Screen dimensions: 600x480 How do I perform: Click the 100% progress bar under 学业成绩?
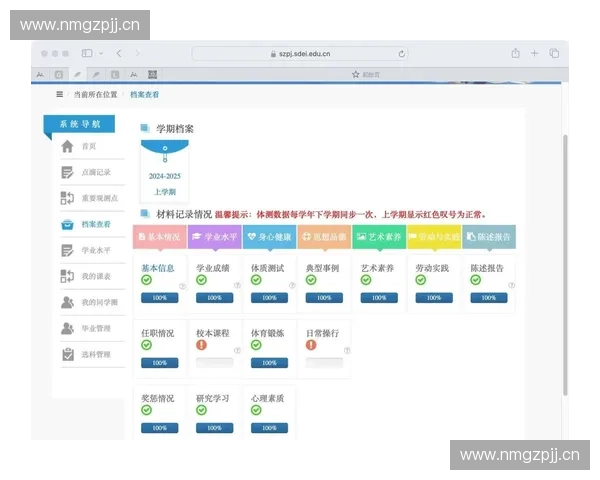pyautogui.click(x=214, y=298)
